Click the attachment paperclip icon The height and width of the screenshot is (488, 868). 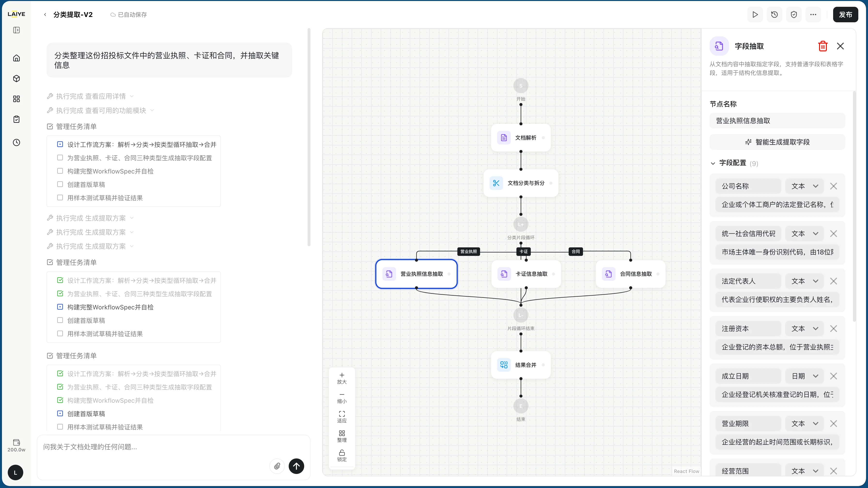tap(277, 466)
